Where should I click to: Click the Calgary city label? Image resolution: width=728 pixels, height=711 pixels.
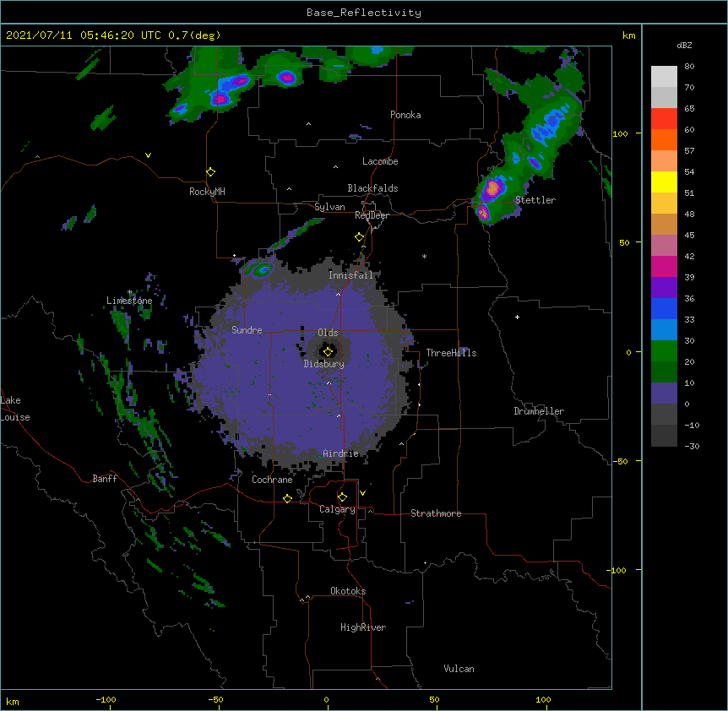(x=337, y=509)
